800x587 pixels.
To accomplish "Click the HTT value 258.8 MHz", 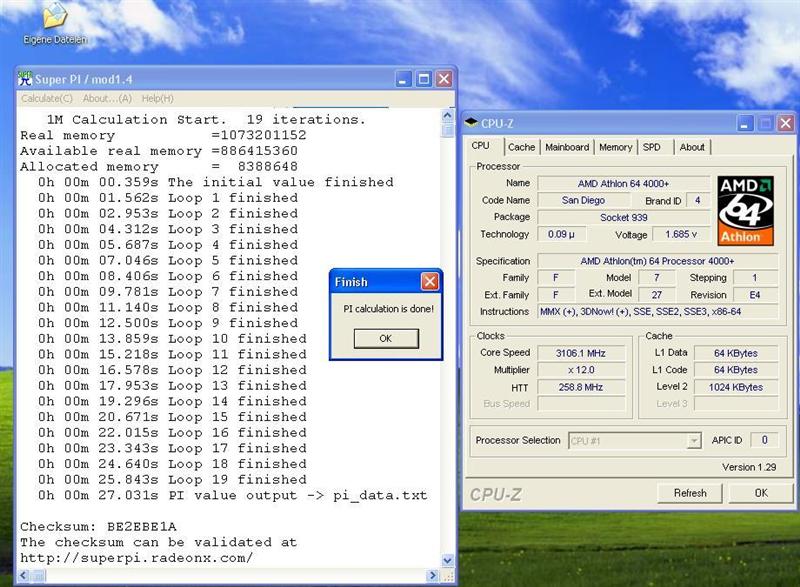I will (x=581, y=387).
